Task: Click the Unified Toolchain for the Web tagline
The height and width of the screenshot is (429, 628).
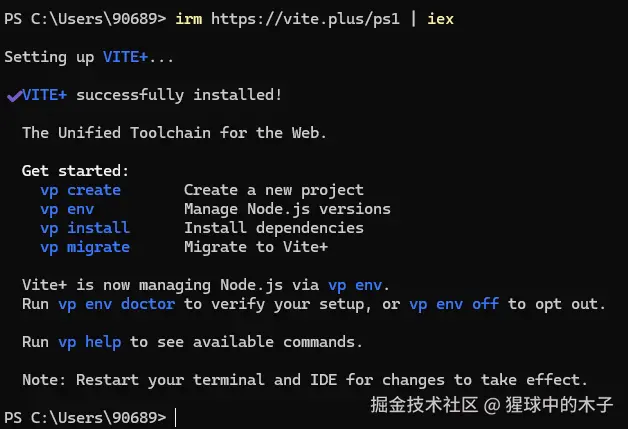Action: [x=174, y=133]
